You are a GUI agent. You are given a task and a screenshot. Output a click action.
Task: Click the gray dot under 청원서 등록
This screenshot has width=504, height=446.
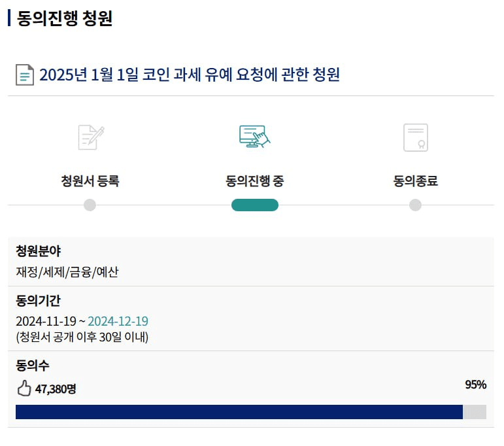[x=90, y=205]
